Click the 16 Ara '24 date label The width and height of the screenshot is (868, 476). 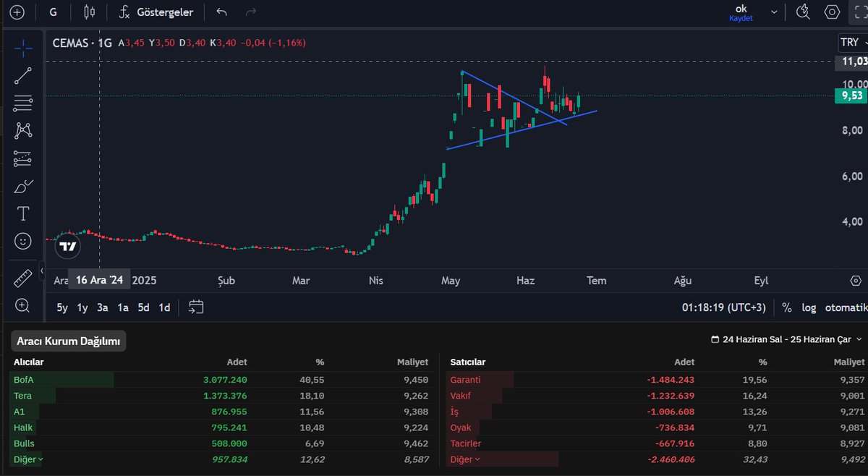click(x=99, y=280)
